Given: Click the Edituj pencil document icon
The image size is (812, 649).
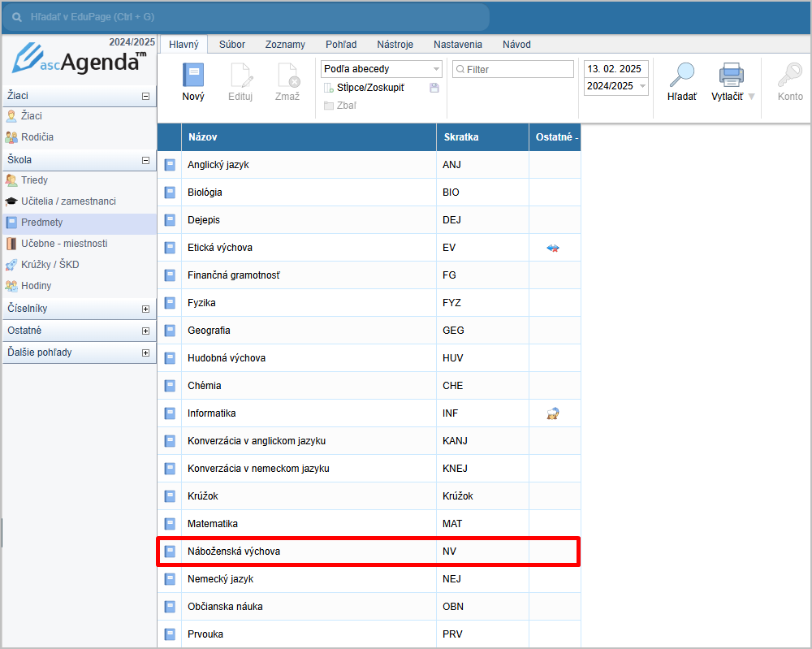Looking at the screenshot, I should (x=241, y=75).
